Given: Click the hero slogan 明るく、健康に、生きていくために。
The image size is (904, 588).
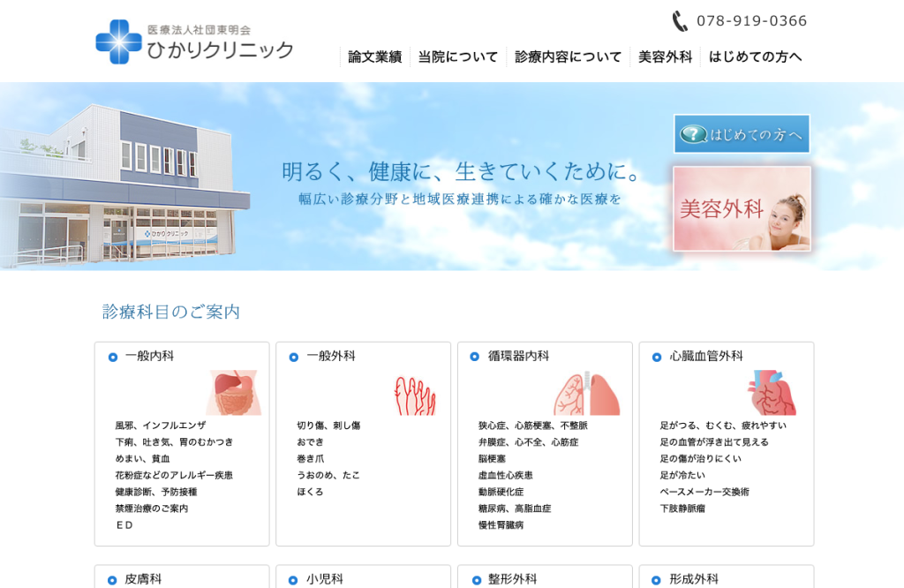Looking at the screenshot, I should (x=461, y=172).
